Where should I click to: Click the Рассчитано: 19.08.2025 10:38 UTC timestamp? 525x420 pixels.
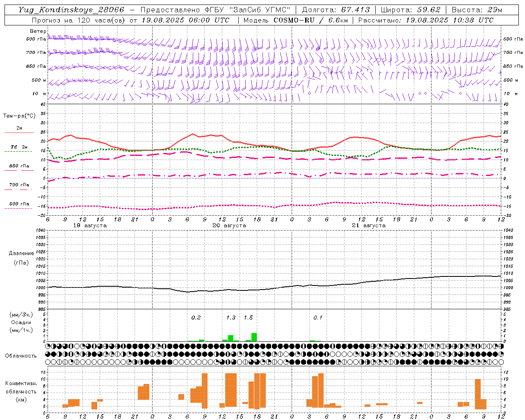[x=426, y=20]
